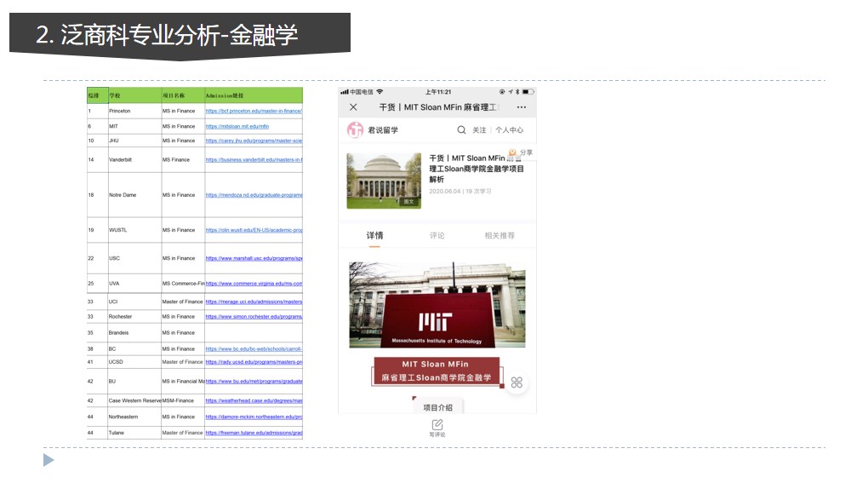The height and width of the screenshot is (483, 868).
Task: Select the MSM-Finance program cell
Action: 183,400
